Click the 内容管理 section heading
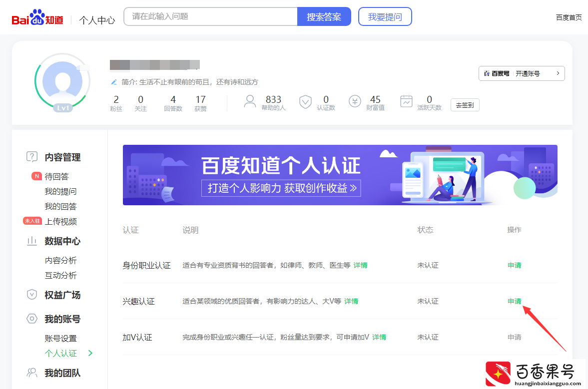The height and width of the screenshot is (389, 588). (62, 157)
